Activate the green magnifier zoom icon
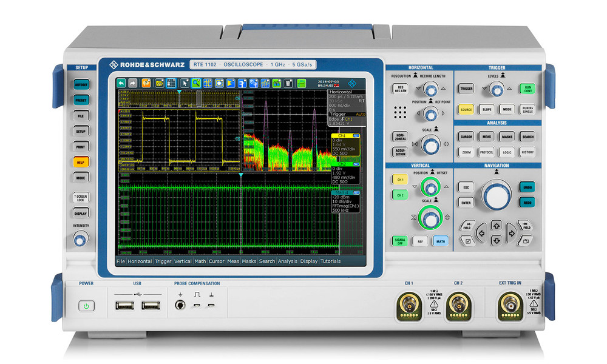The height and width of the screenshot is (364, 607). coord(196,83)
